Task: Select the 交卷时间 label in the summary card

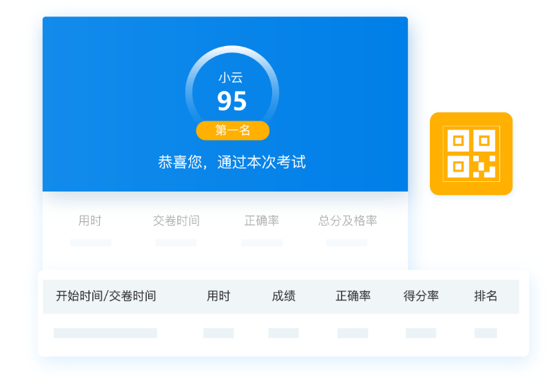Action: click(x=176, y=220)
